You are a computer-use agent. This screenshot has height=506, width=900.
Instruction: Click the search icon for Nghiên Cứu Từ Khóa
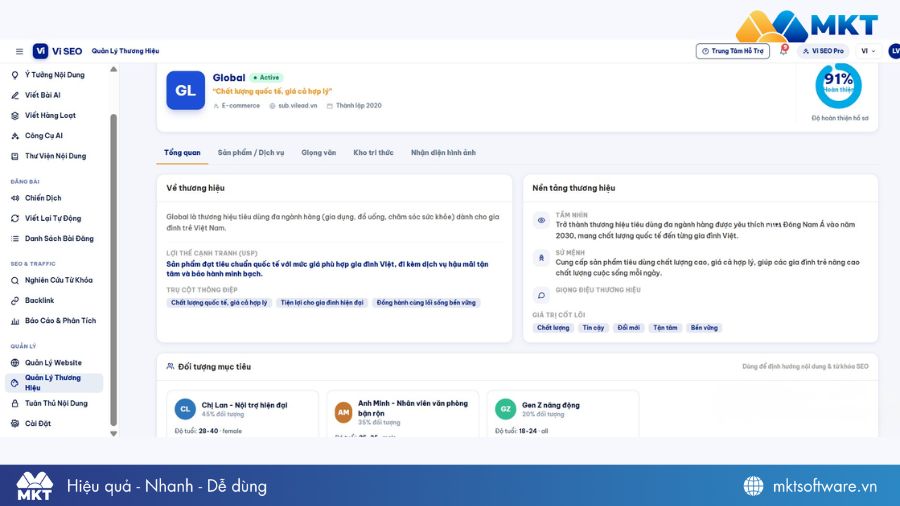(15, 281)
